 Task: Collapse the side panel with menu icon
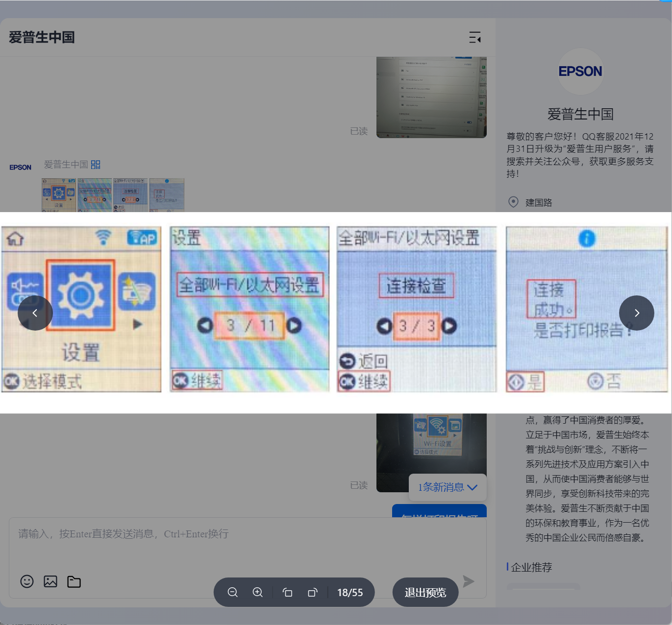pyautogui.click(x=475, y=37)
